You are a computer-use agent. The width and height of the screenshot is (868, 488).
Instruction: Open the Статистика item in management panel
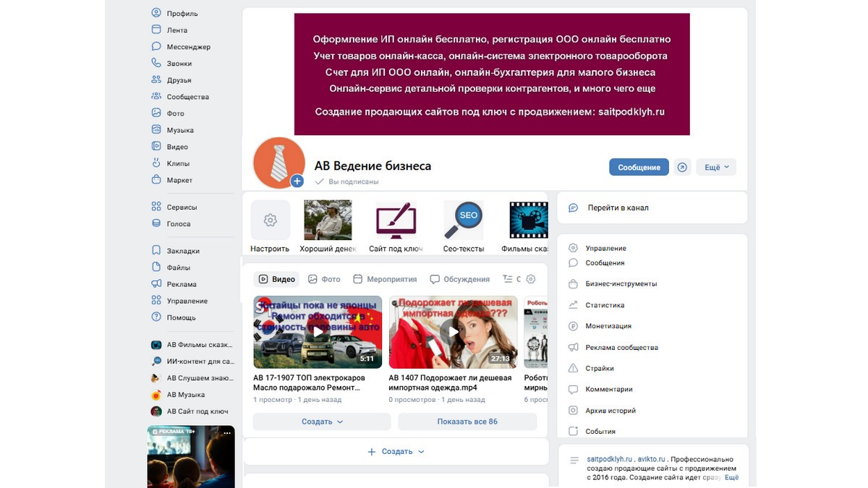coord(605,305)
